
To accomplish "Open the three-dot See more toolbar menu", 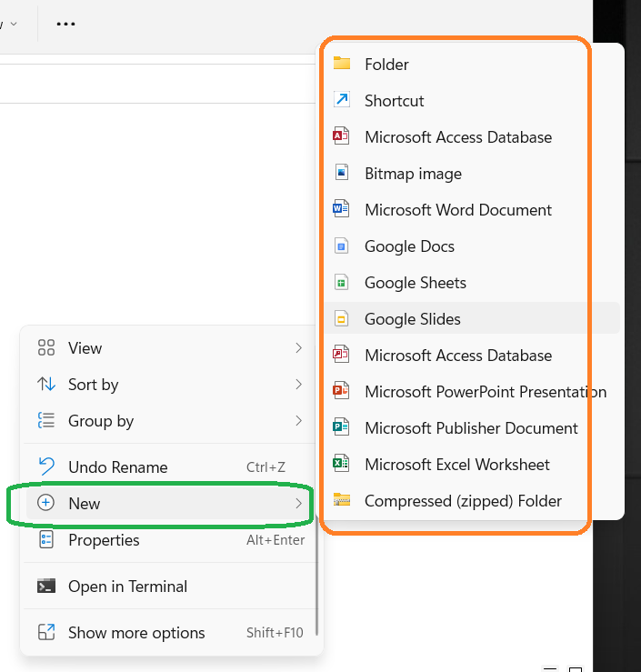I will [x=66, y=24].
